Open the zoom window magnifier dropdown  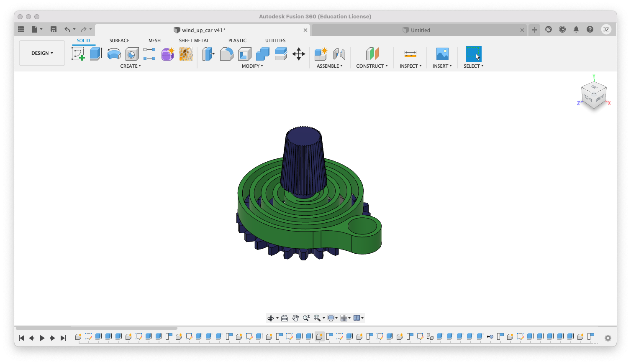point(319,318)
